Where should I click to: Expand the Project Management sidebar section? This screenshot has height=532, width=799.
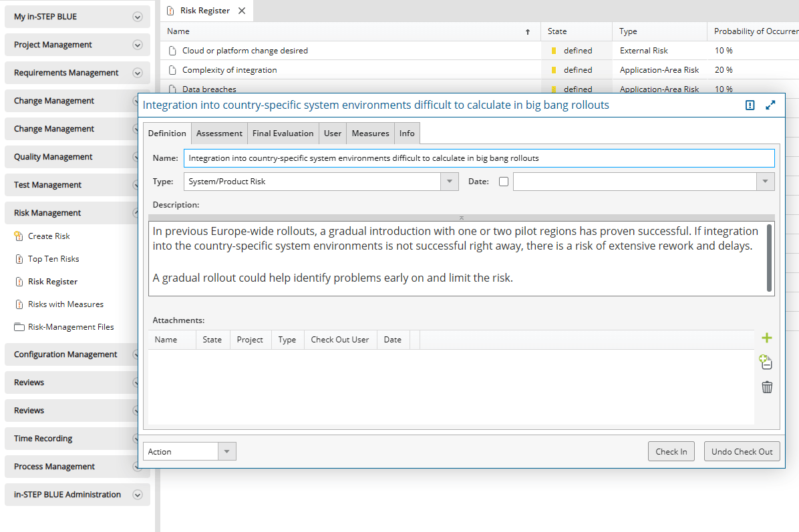click(138, 45)
